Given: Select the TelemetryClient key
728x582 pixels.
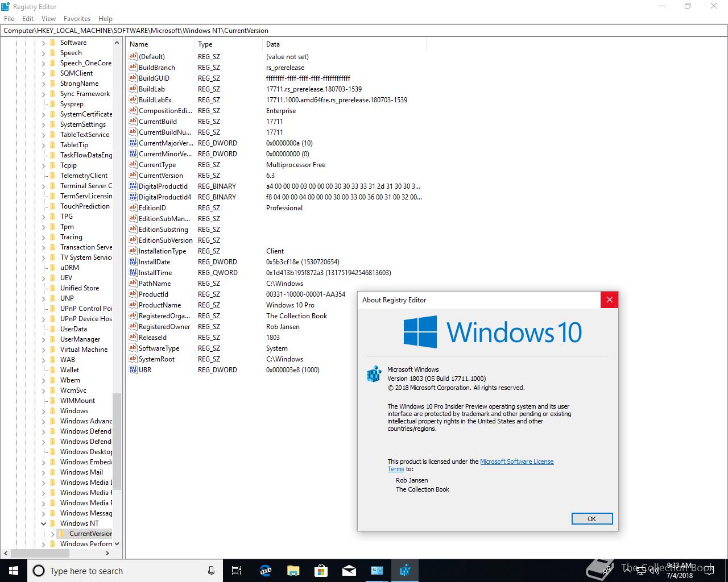Looking at the screenshot, I should (x=84, y=176).
